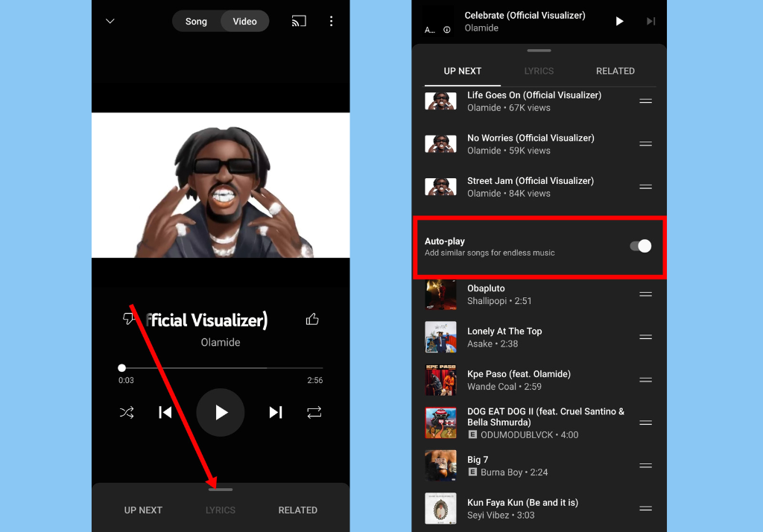Skip next in the mini player bar
763x532 pixels.
pyautogui.click(x=650, y=22)
